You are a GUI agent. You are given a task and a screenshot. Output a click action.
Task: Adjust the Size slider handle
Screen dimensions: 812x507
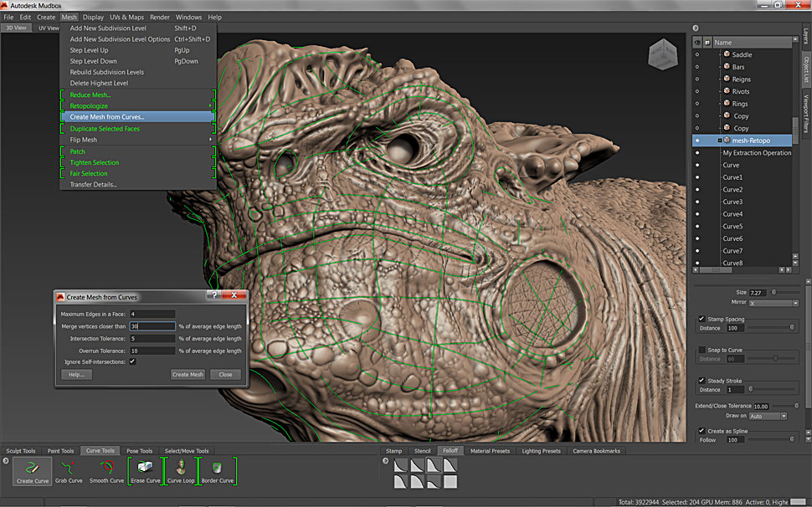[x=772, y=292]
